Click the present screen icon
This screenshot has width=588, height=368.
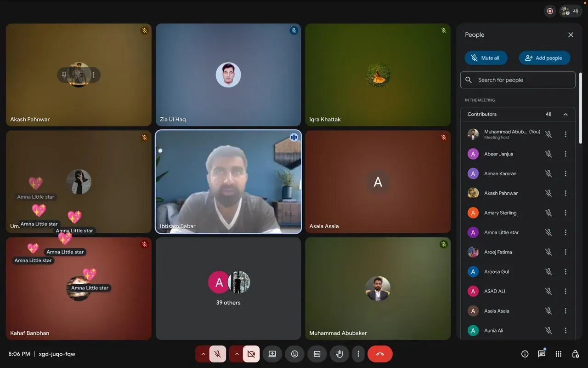tap(272, 354)
